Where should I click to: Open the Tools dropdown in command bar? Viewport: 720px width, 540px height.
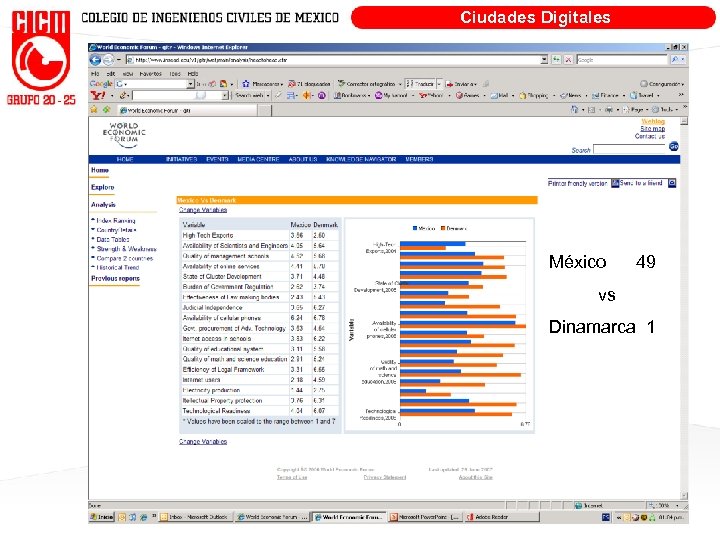664,109
